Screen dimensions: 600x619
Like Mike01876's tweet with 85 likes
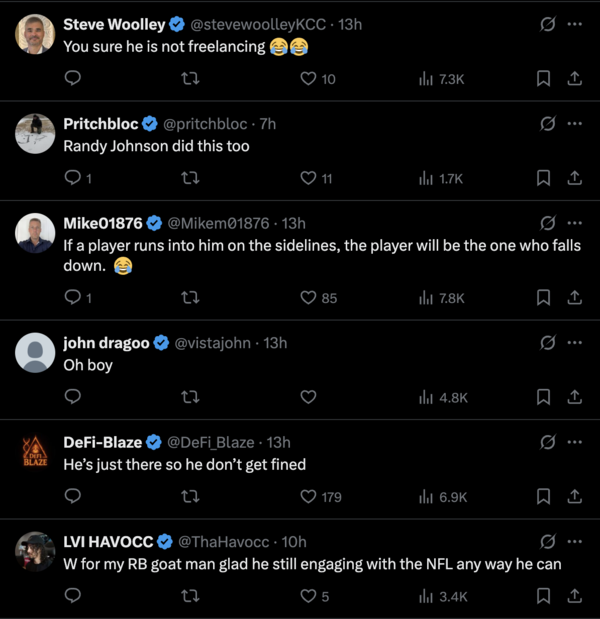tap(308, 297)
